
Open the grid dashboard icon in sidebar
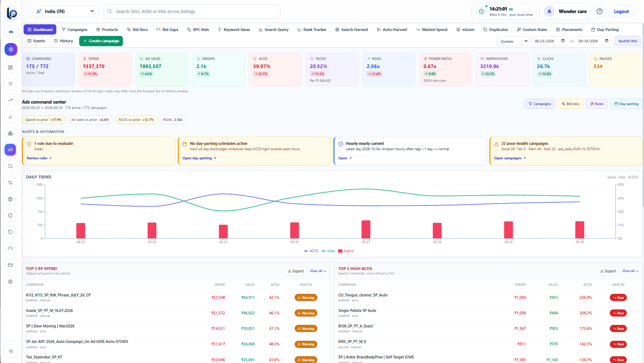(10, 67)
